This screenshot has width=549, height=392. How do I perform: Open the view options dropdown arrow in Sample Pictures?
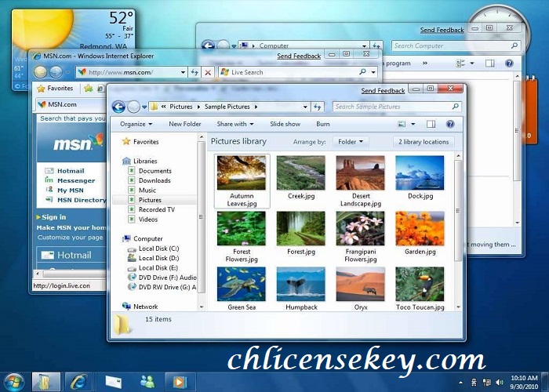point(413,124)
